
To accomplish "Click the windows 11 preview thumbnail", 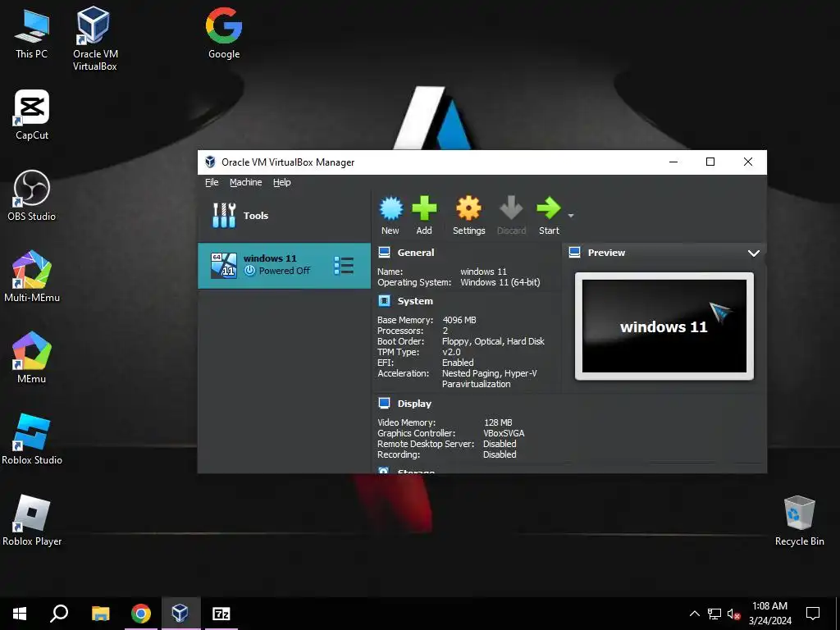I will click(x=664, y=326).
